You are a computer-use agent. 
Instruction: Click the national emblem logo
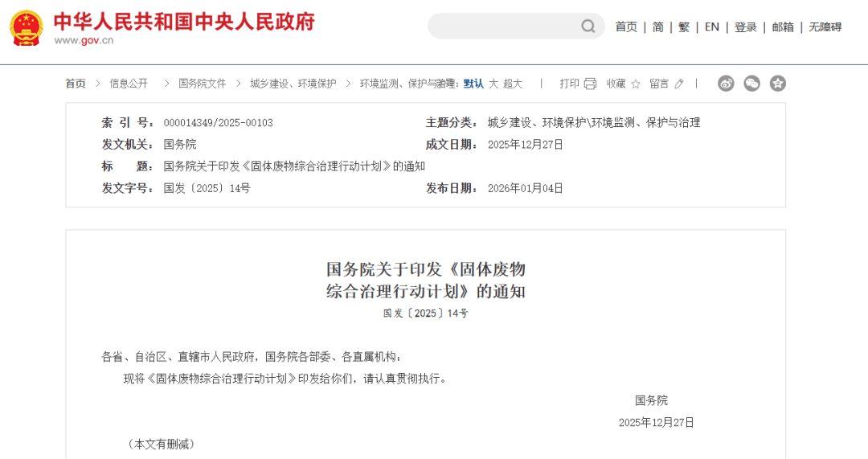[x=26, y=27]
